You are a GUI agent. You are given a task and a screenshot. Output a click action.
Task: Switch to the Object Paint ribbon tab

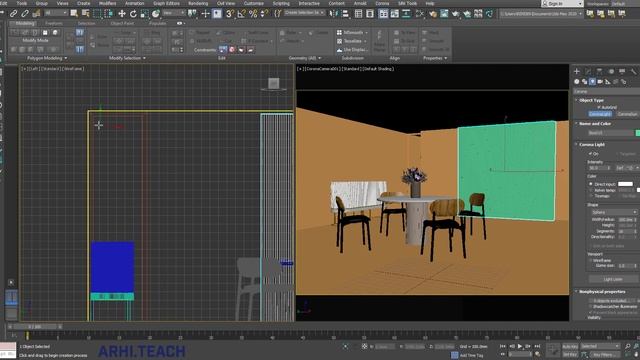coord(122,24)
